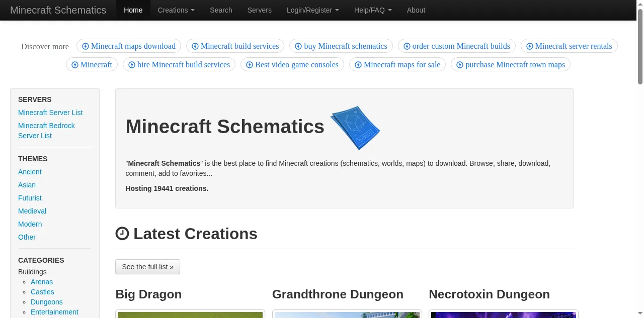Click the Hosting 19441 creations text
Screen dimensions: 644x318
click(167, 188)
